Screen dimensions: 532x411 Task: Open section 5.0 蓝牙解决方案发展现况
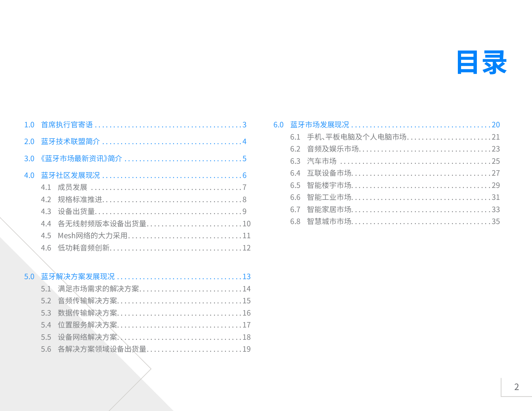tap(137, 277)
